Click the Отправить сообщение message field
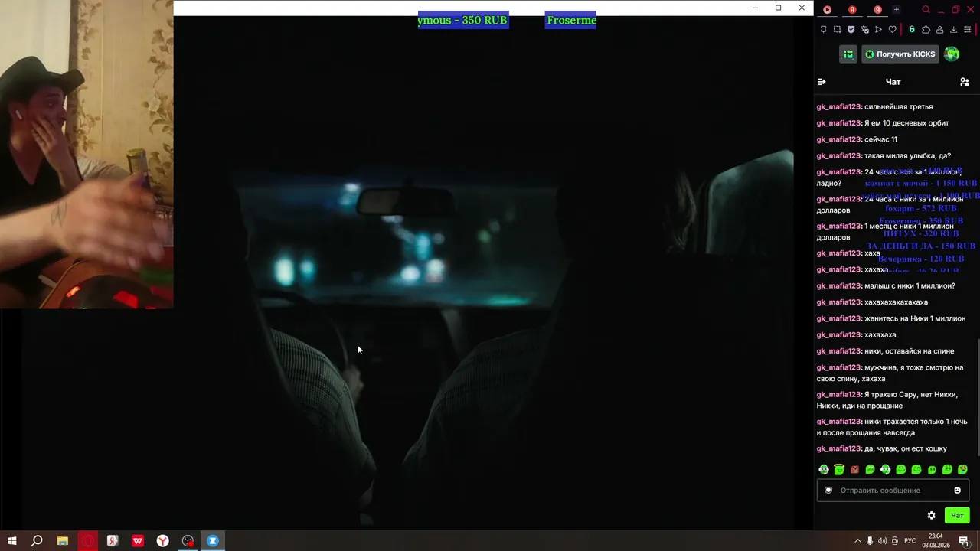The height and width of the screenshot is (551, 980). [x=893, y=491]
